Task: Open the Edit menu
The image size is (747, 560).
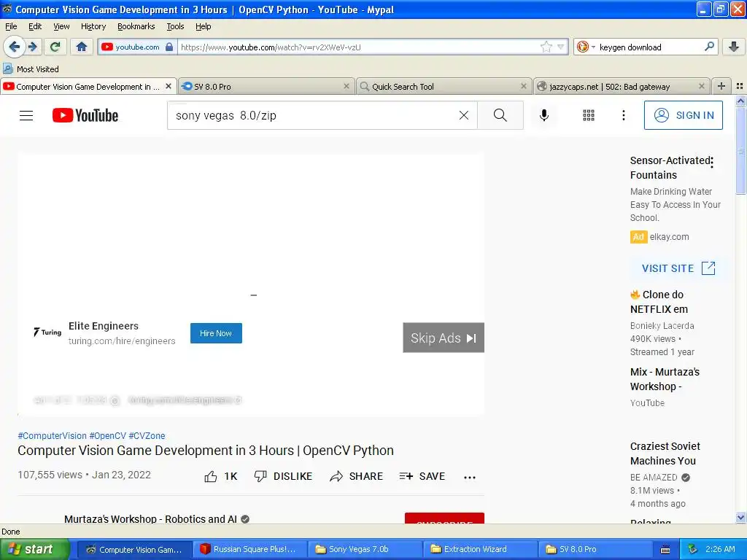Action: 35,26
